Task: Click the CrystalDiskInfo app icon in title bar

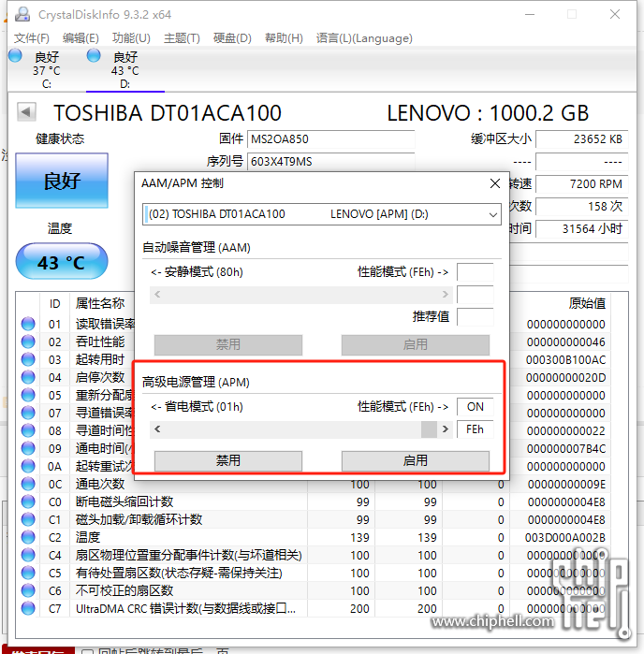Action: point(22,14)
